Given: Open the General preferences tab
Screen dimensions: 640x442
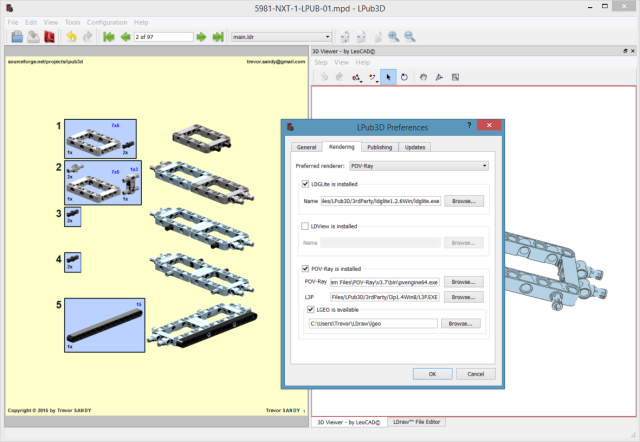Looking at the screenshot, I should tap(306, 147).
